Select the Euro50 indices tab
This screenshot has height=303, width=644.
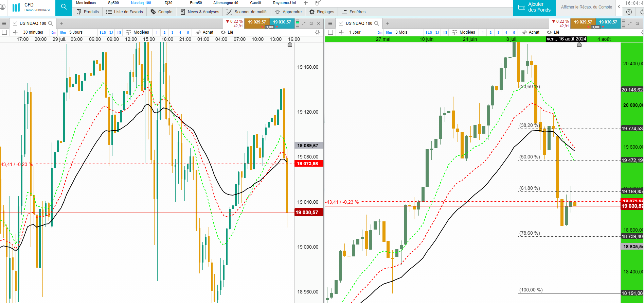click(196, 3)
